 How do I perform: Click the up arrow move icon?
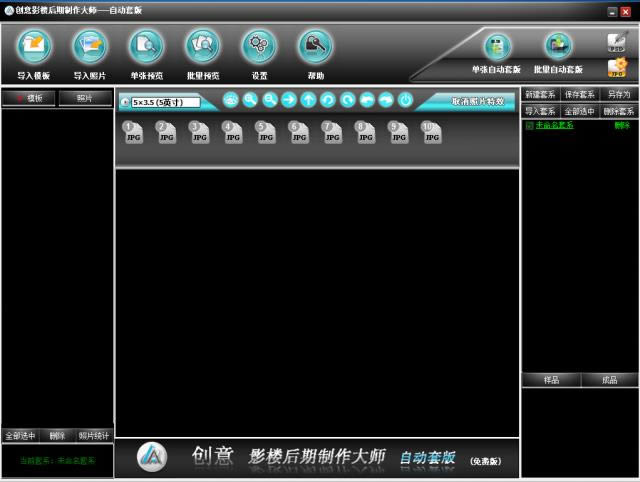point(308,100)
